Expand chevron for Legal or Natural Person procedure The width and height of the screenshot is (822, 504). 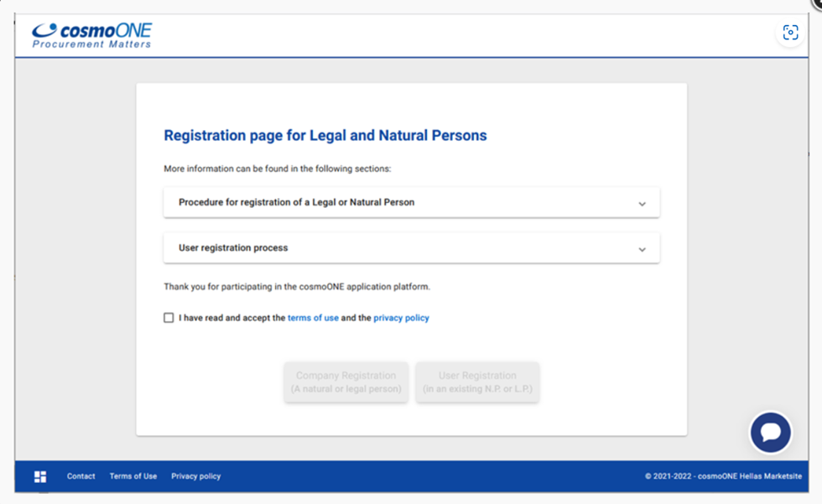[x=642, y=204]
